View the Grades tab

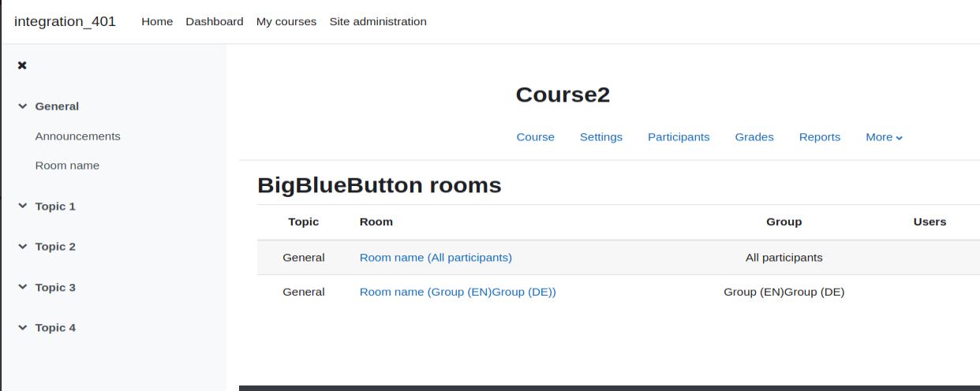tap(754, 137)
